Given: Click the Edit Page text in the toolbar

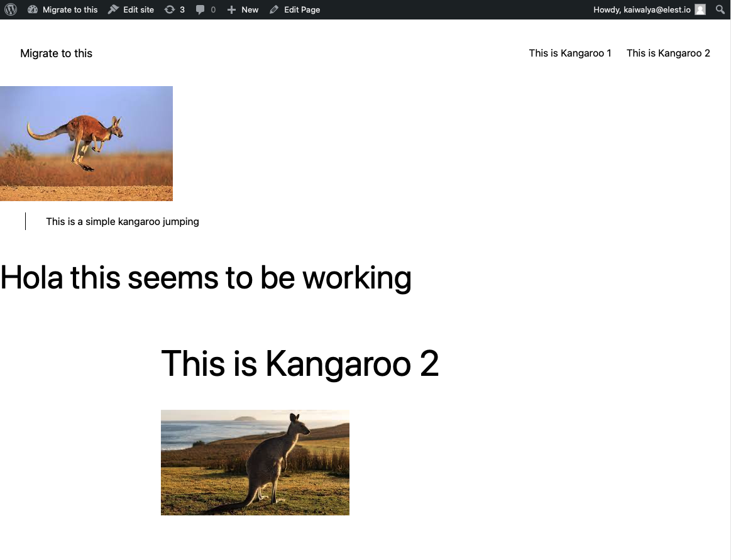Looking at the screenshot, I should point(300,9).
